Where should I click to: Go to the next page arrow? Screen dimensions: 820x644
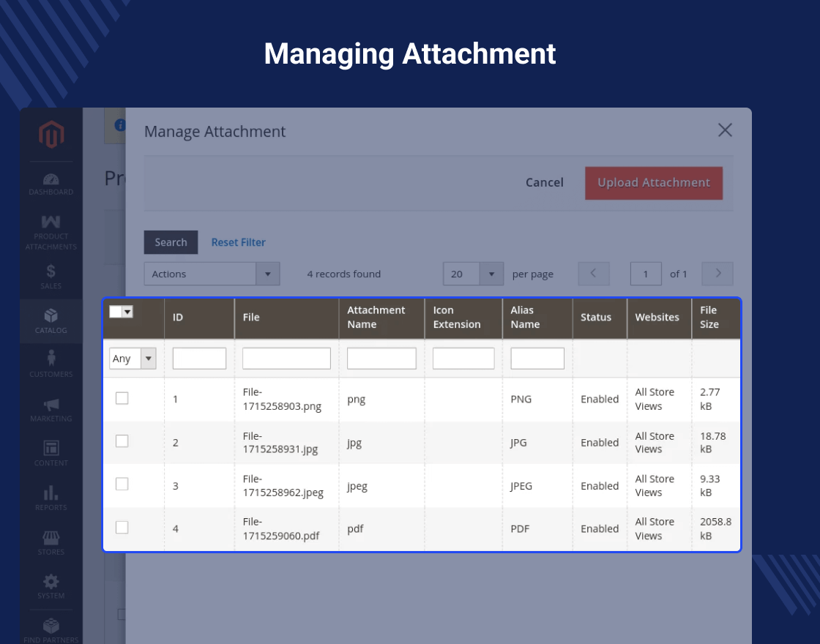(717, 274)
